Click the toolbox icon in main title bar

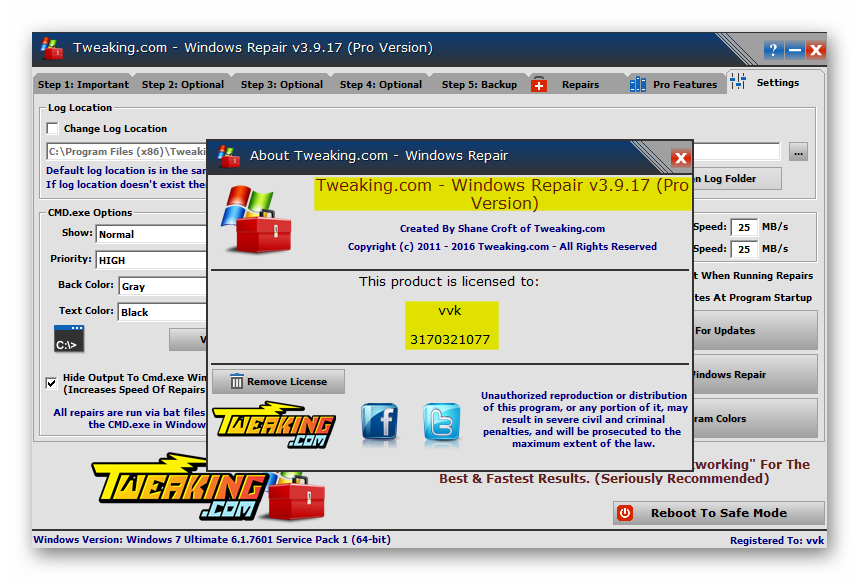click(51, 49)
